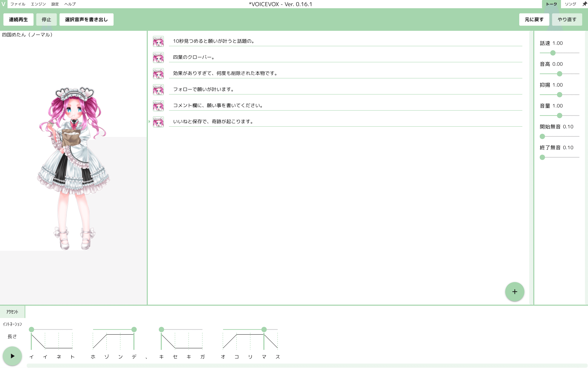Edit text 四葉のクローバー。
588x368 pixels.
[x=345, y=57]
